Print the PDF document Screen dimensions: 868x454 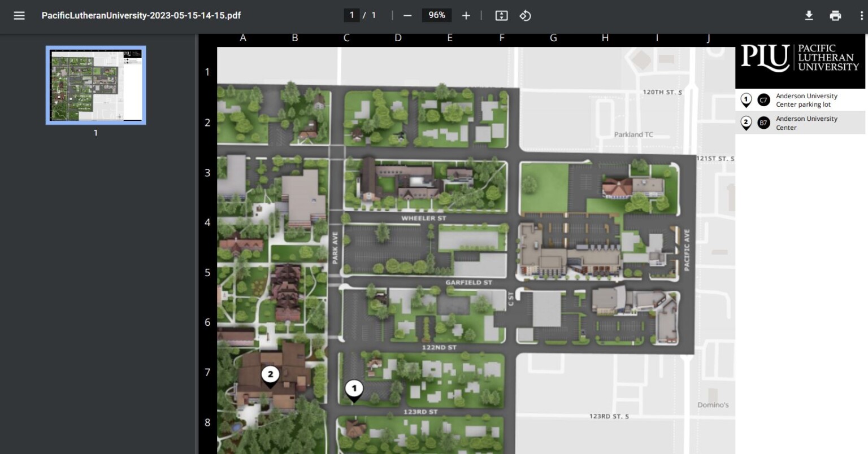pyautogui.click(x=835, y=15)
